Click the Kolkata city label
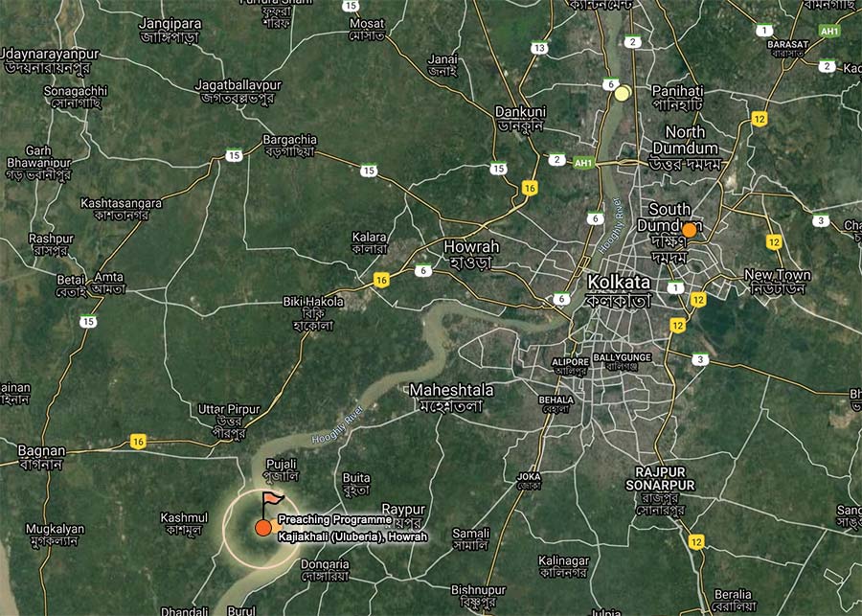This screenshot has width=862, height=616. [x=619, y=291]
